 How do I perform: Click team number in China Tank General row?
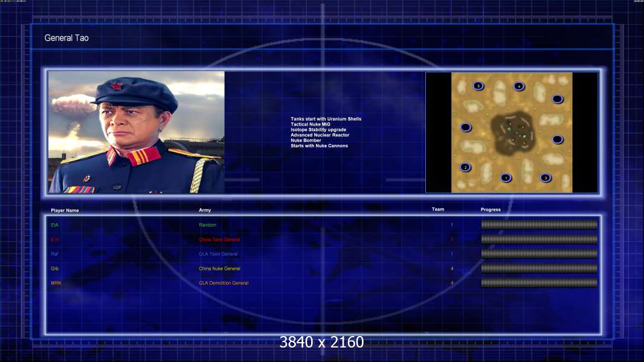click(x=452, y=240)
